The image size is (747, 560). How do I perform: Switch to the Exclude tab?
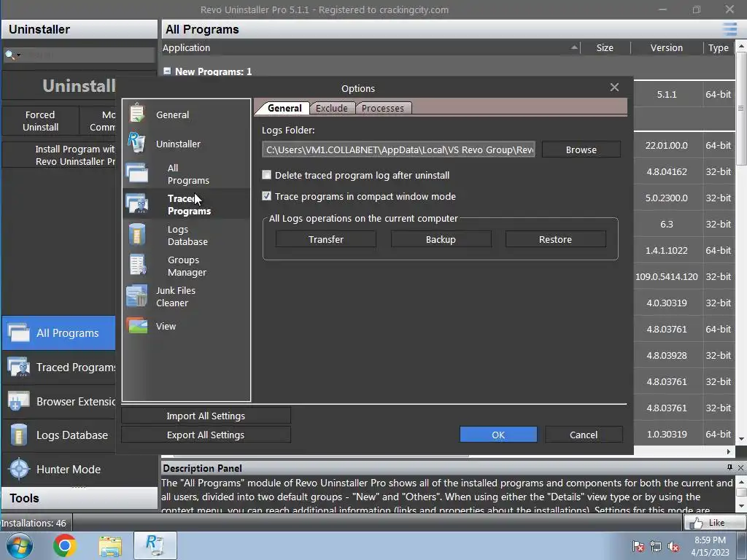(x=332, y=108)
